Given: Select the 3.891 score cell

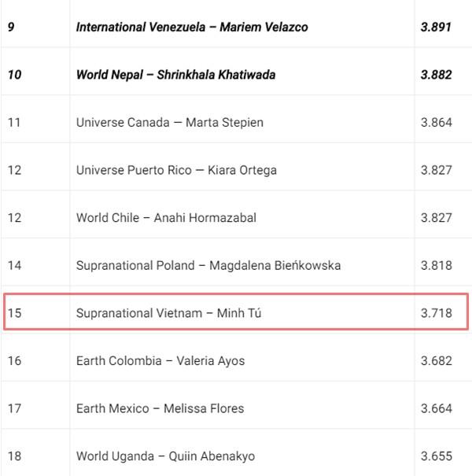Looking at the screenshot, I should pos(436,27).
